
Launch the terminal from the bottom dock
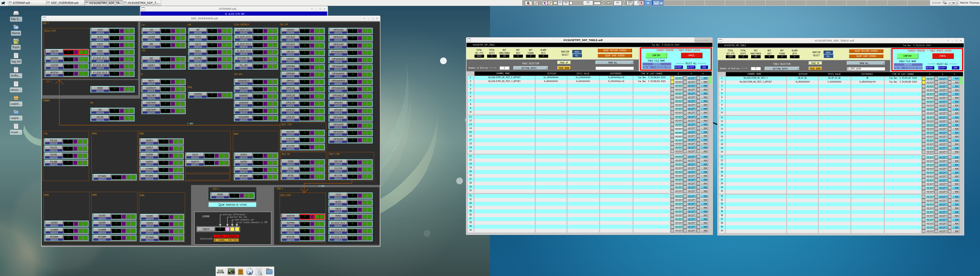coord(231,271)
